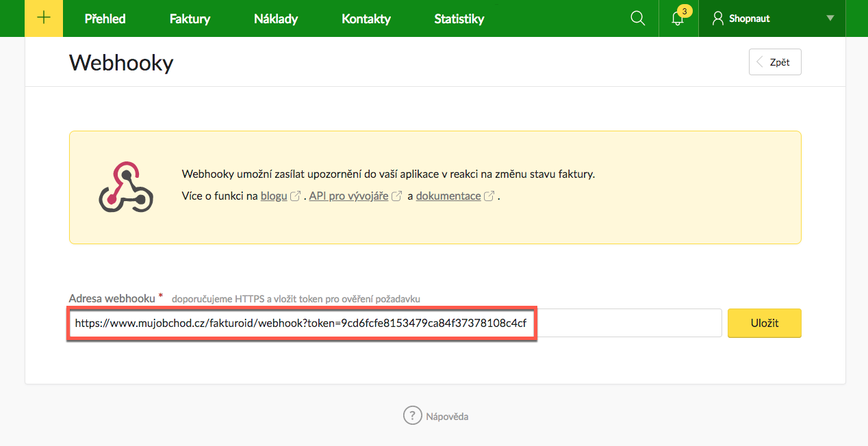Click external-link icon after "dokumentace"
Screen dimensions: 868x446
(489, 195)
